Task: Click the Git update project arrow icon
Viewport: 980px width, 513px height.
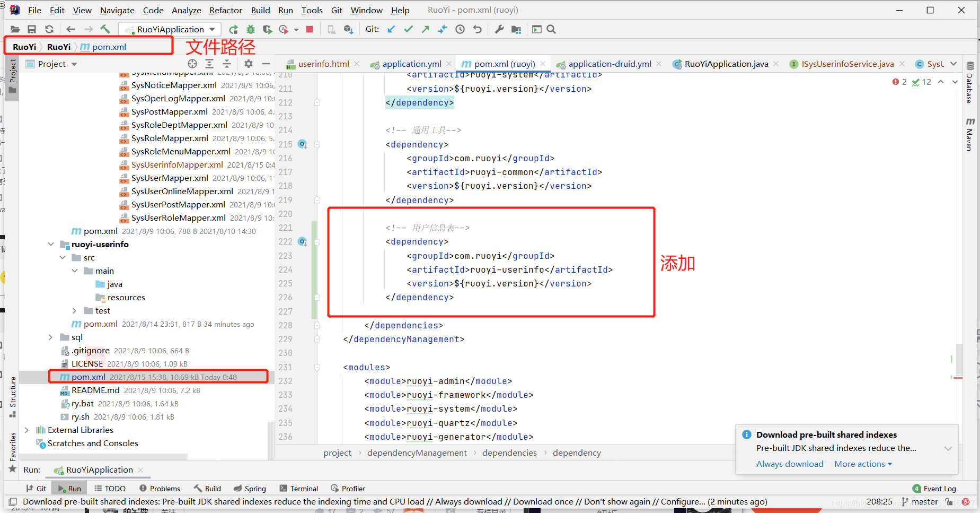Action: (x=391, y=30)
